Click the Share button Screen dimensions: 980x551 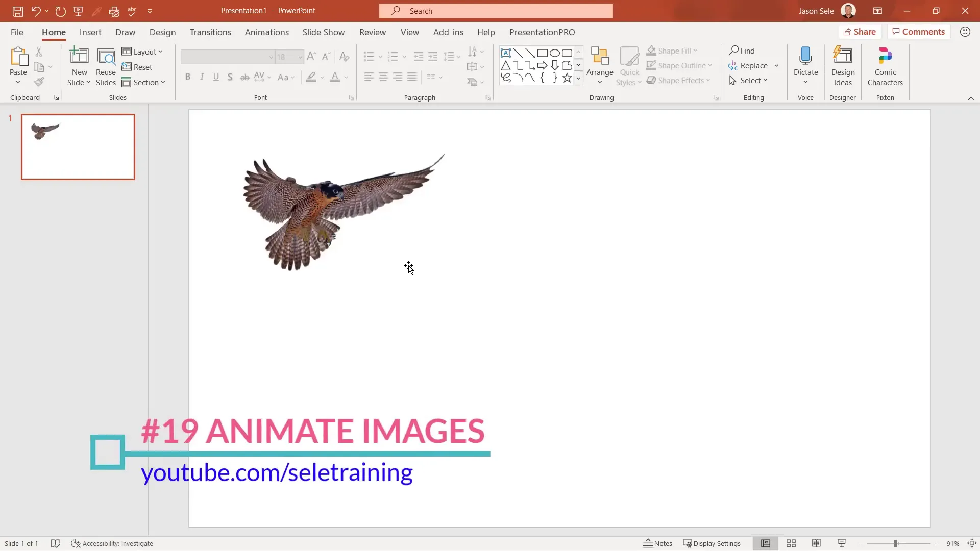pyautogui.click(x=860, y=31)
